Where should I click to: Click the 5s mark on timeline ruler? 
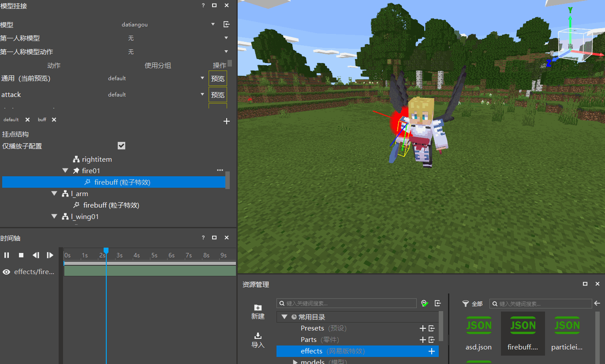(154, 255)
